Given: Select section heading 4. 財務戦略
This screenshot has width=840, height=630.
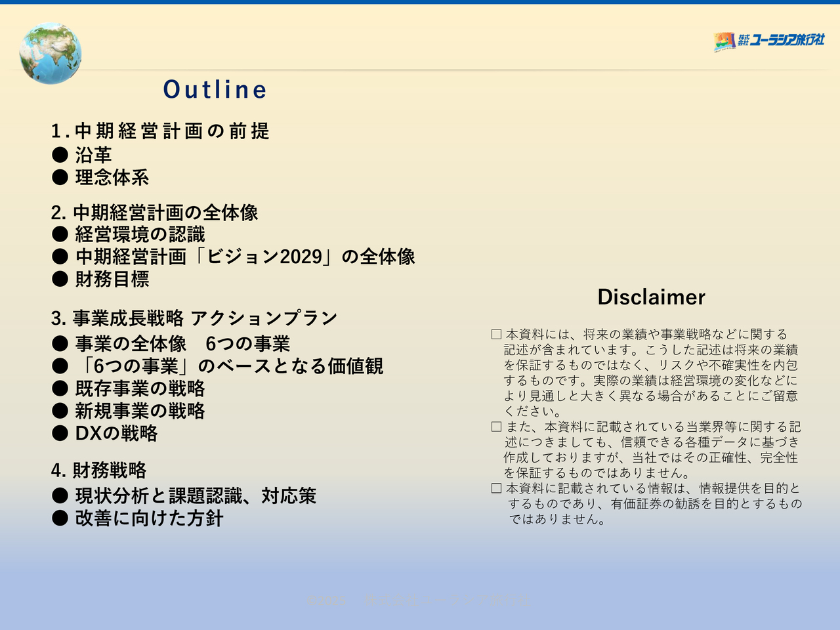Looking at the screenshot, I should (x=99, y=471).
